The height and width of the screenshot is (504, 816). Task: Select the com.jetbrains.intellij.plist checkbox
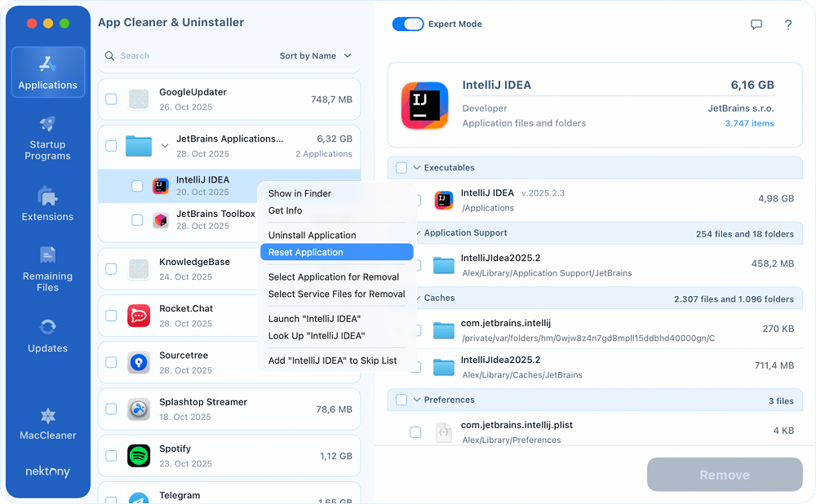click(x=415, y=432)
